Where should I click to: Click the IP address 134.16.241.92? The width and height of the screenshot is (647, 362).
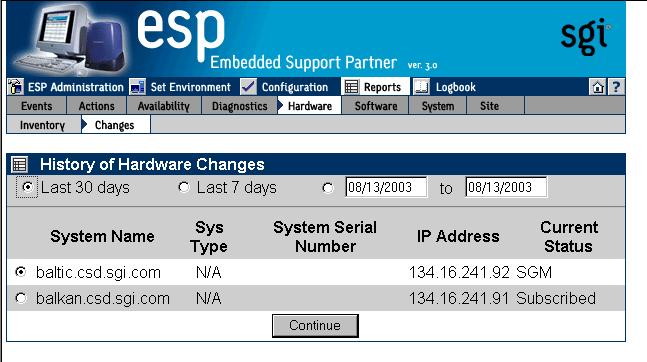tap(459, 272)
